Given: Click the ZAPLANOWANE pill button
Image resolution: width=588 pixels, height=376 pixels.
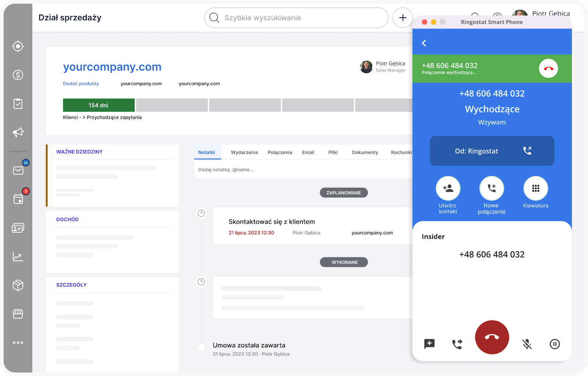Looking at the screenshot, I should [344, 193].
